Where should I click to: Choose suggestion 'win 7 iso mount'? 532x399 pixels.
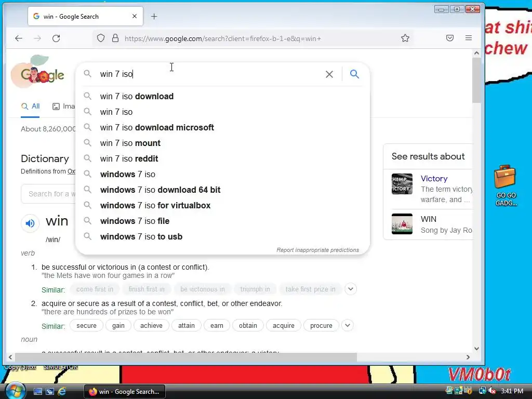[x=222, y=143]
